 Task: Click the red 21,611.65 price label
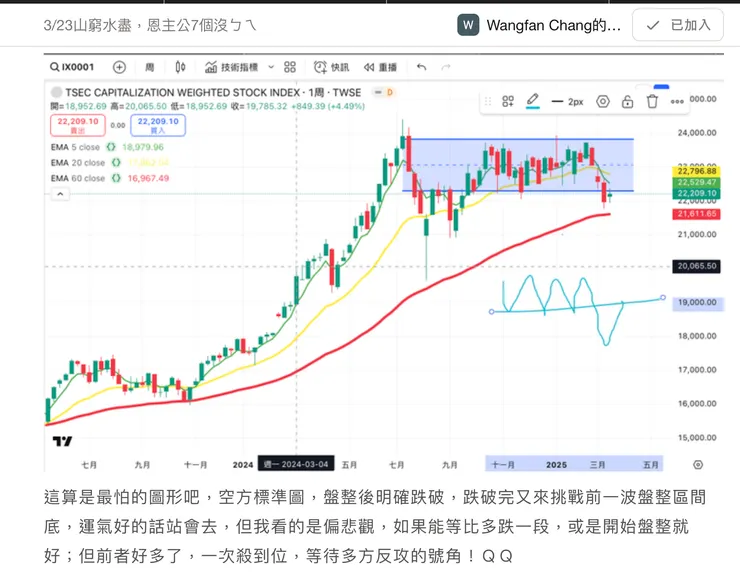(697, 214)
